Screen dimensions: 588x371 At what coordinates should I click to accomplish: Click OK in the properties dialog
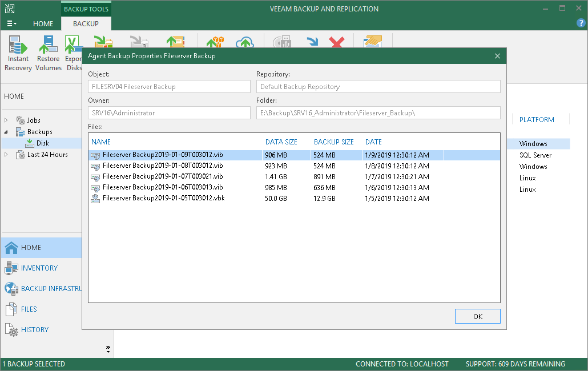click(478, 316)
